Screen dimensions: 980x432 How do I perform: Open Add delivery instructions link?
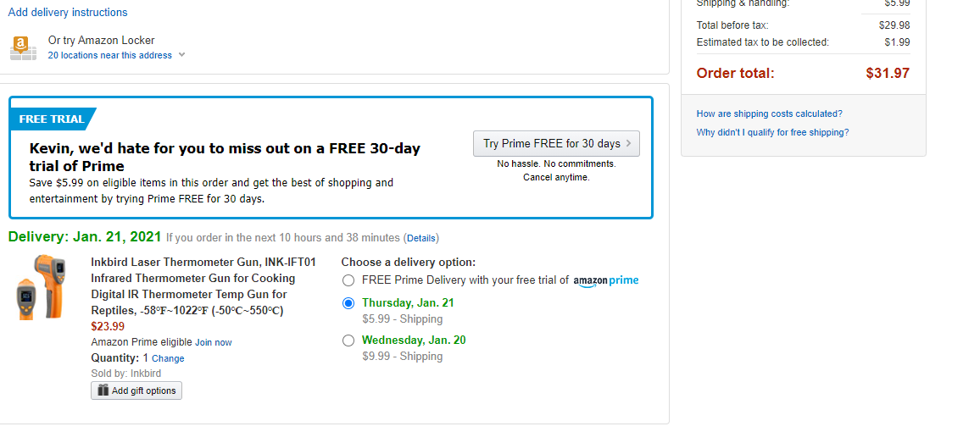68,13
